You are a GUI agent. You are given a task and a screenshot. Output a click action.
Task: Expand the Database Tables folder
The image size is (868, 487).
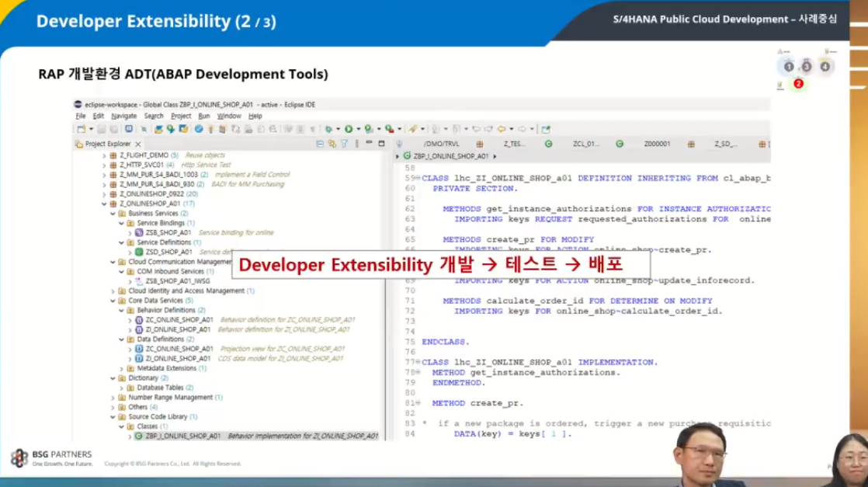pyautogui.click(x=122, y=388)
